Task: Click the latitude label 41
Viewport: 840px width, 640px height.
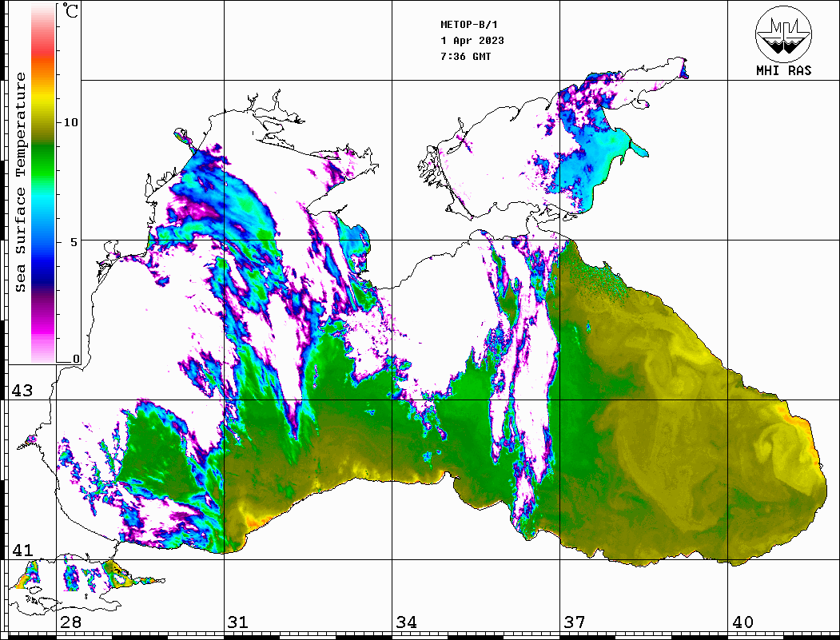Action: point(21,551)
